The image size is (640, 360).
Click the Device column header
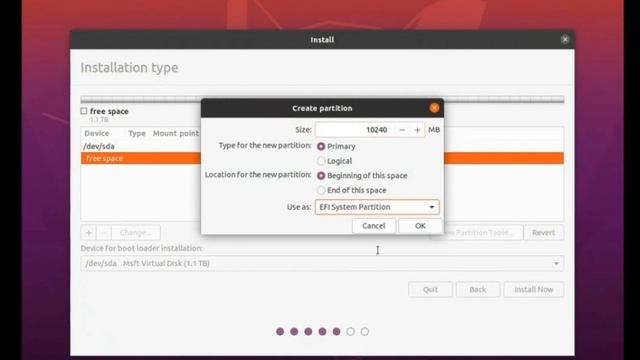[97, 133]
